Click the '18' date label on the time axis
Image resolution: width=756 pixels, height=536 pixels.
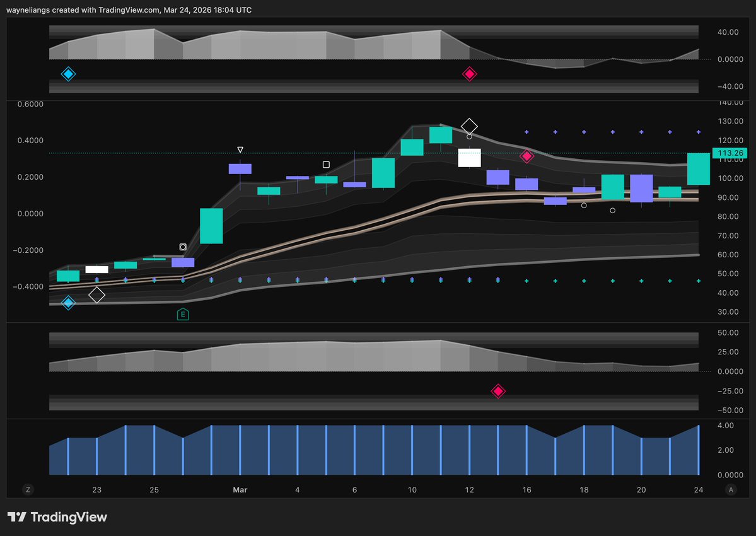584,490
